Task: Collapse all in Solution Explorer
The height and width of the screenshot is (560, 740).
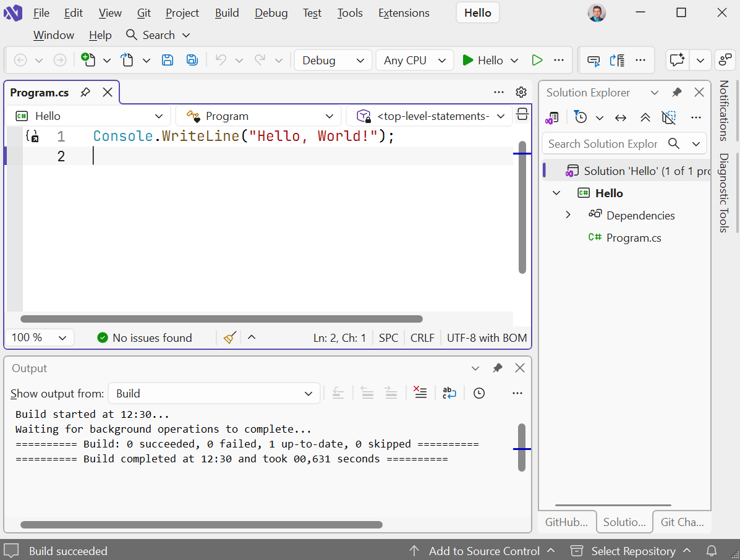Action: [x=645, y=117]
